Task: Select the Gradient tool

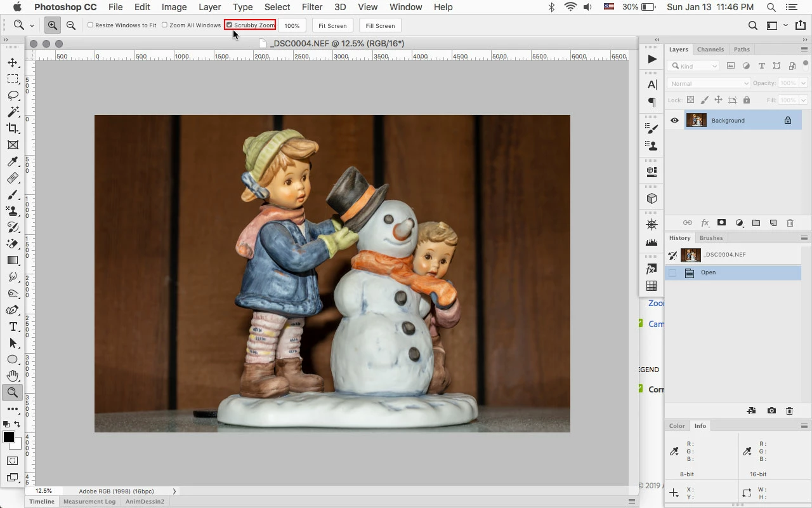Action: click(x=13, y=260)
